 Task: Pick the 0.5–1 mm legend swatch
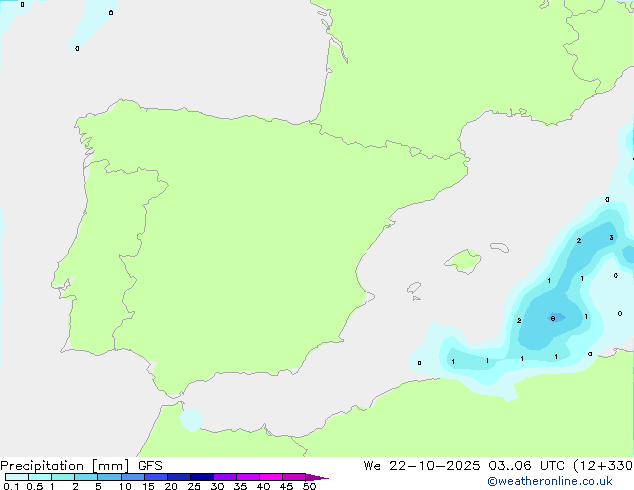coord(40,477)
